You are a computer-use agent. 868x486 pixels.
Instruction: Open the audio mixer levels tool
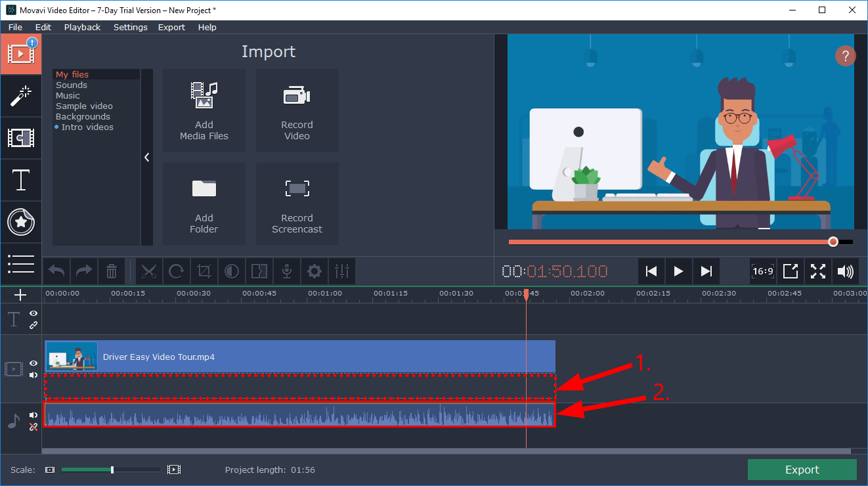click(342, 271)
